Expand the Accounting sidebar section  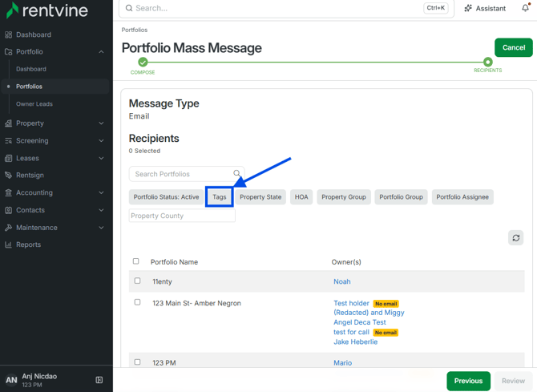click(x=101, y=192)
